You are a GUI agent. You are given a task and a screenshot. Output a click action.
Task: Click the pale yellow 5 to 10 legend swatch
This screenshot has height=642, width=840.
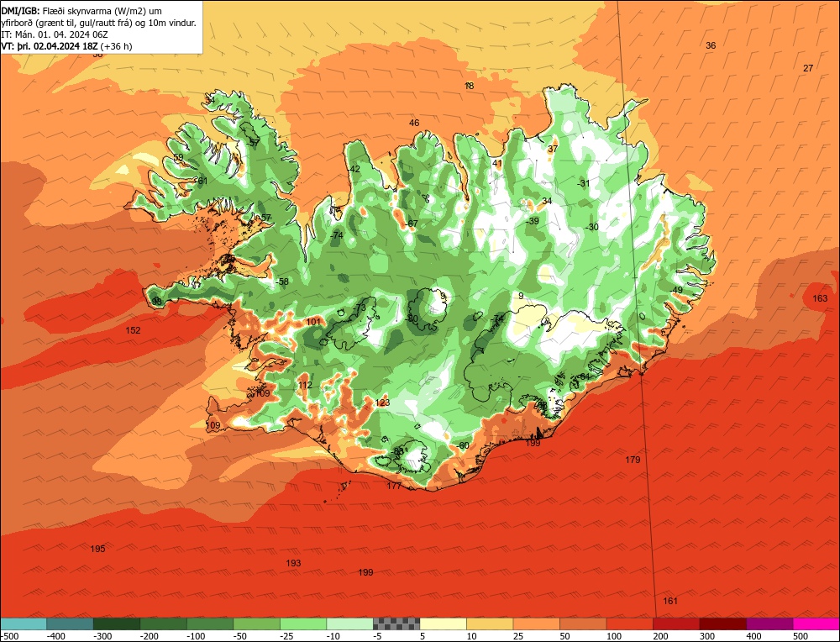click(443, 624)
